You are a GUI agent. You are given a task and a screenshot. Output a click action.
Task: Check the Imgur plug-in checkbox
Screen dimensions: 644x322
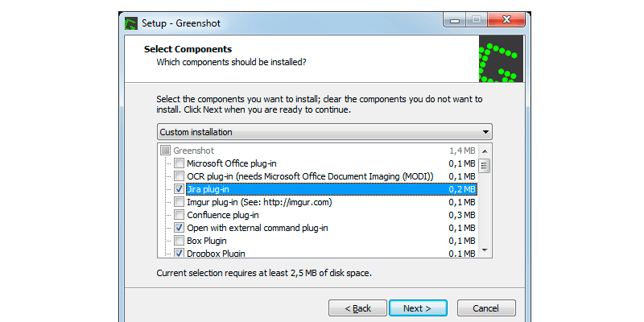point(179,202)
